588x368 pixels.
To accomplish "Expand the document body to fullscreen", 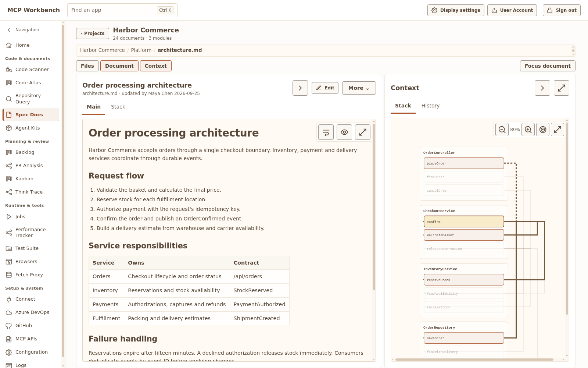I will (363, 132).
